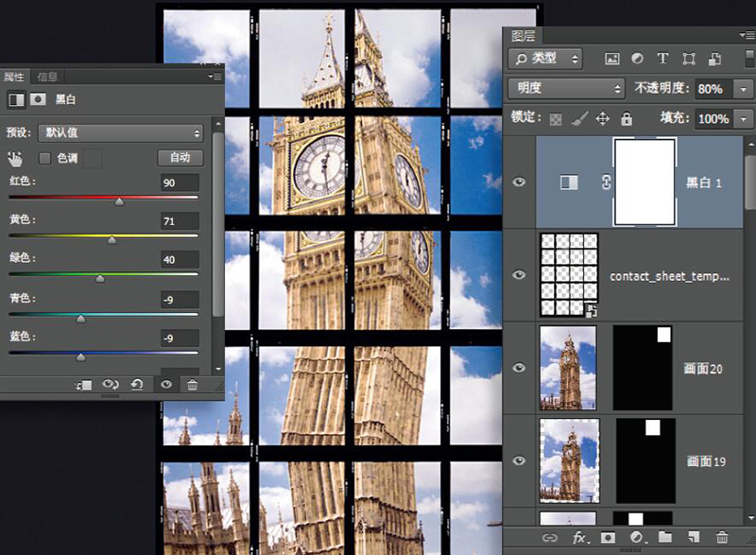Add a layer mask from Layers footer

point(609,537)
